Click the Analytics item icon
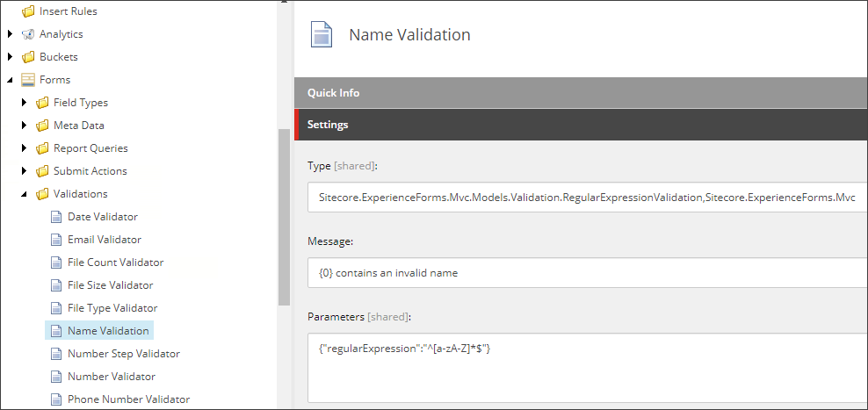Screen dimensions: 868x410 [28, 34]
